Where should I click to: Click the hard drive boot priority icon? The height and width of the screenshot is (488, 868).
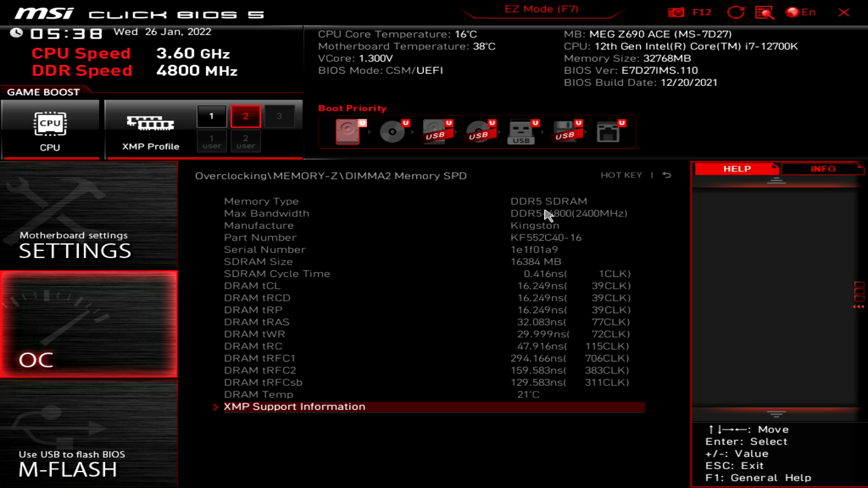pyautogui.click(x=348, y=132)
